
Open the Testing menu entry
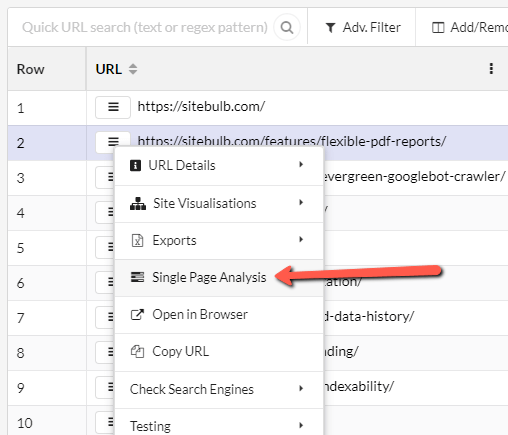point(219,422)
